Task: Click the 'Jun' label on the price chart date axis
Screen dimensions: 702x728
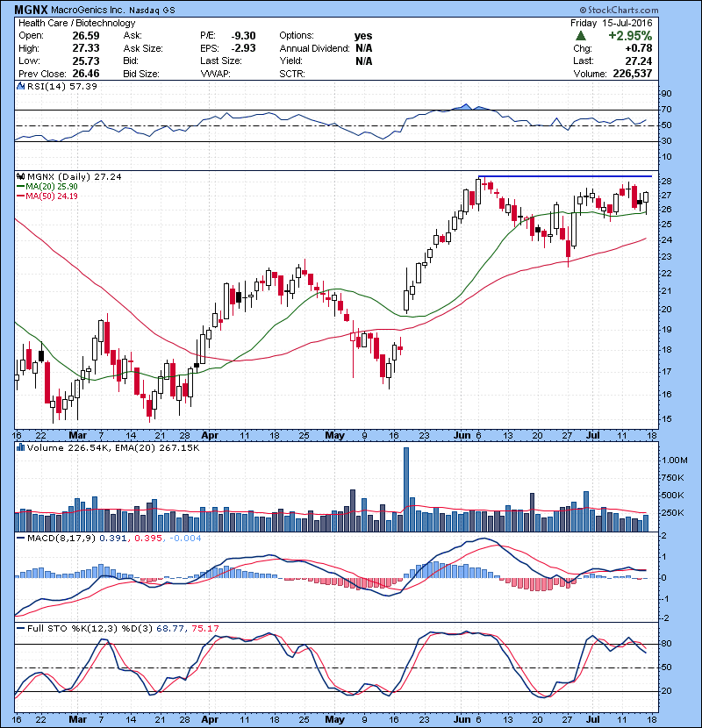Action: coord(462,436)
